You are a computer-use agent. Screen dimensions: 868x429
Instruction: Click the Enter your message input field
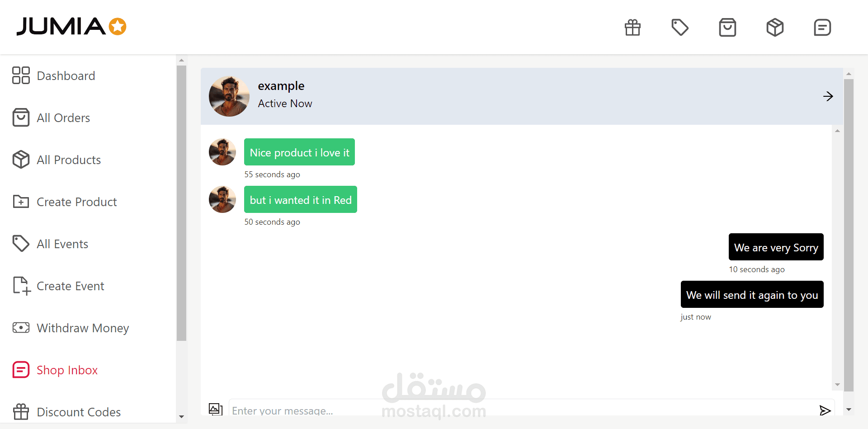(x=522, y=410)
